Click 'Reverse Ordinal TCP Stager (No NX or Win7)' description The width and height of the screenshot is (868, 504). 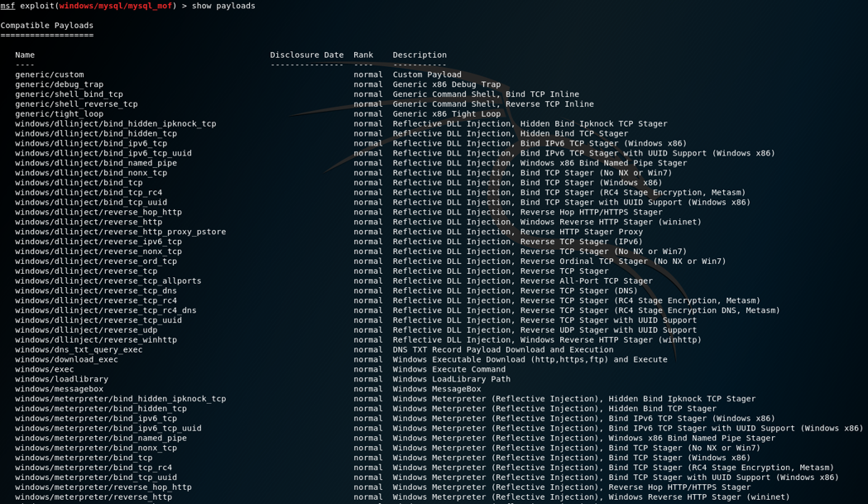(x=623, y=262)
